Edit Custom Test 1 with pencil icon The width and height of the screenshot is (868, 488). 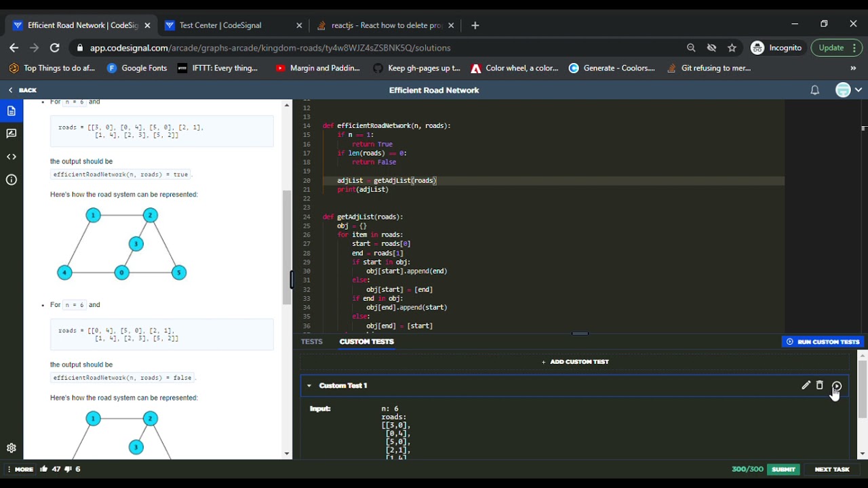[x=806, y=385]
